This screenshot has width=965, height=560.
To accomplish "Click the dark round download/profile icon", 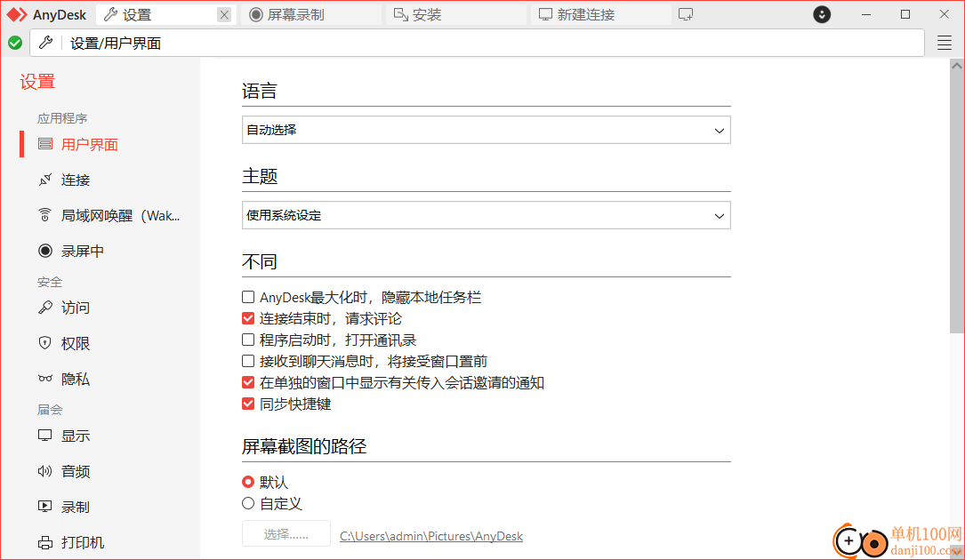I will (x=822, y=14).
